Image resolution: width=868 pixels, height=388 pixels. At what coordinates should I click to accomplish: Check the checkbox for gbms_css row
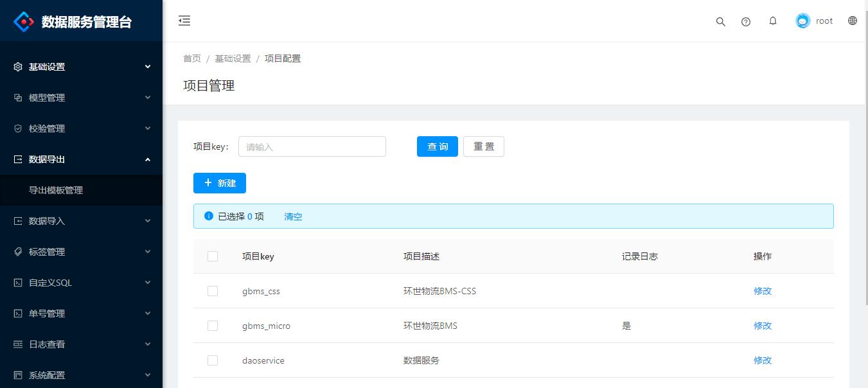tap(213, 290)
